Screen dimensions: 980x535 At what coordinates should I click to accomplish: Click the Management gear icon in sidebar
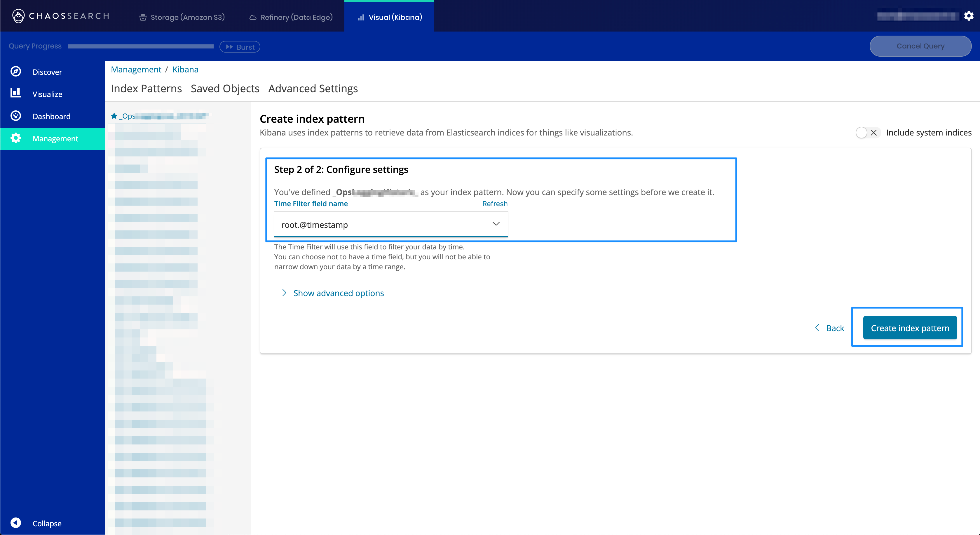pos(15,138)
